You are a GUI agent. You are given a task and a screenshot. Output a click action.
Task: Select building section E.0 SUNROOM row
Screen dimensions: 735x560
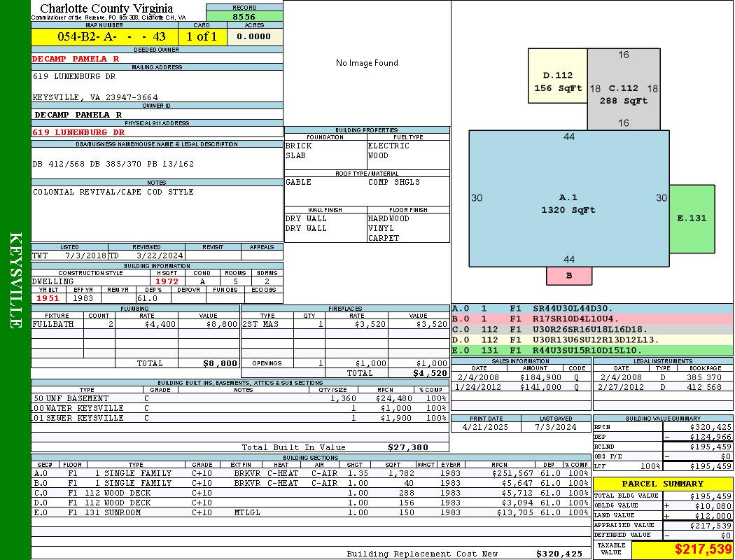pyautogui.click(x=311, y=512)
